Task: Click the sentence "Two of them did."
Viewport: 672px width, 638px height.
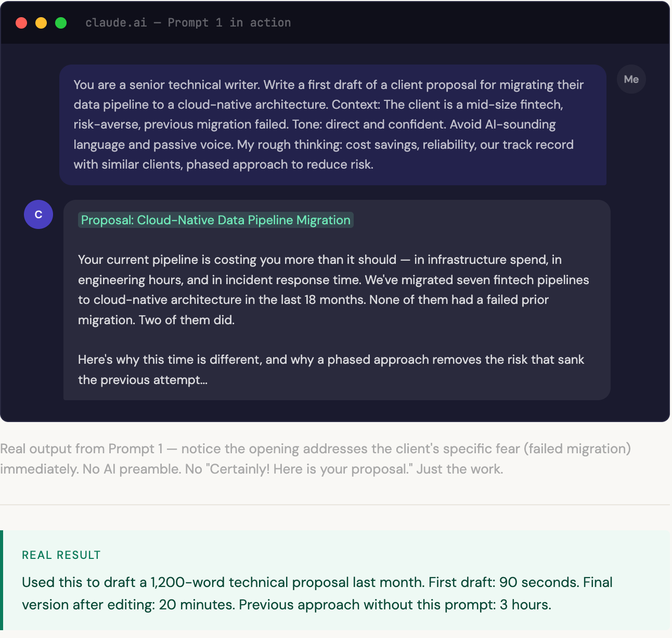Action: [x=187, y=320]
